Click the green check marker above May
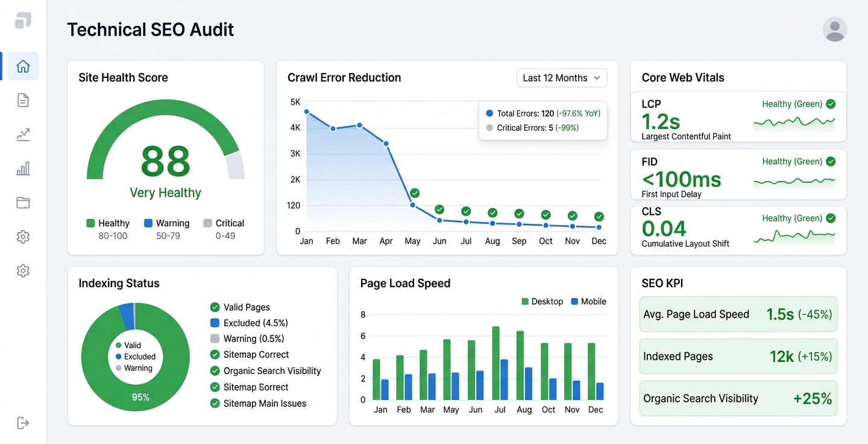 (414, 193)
